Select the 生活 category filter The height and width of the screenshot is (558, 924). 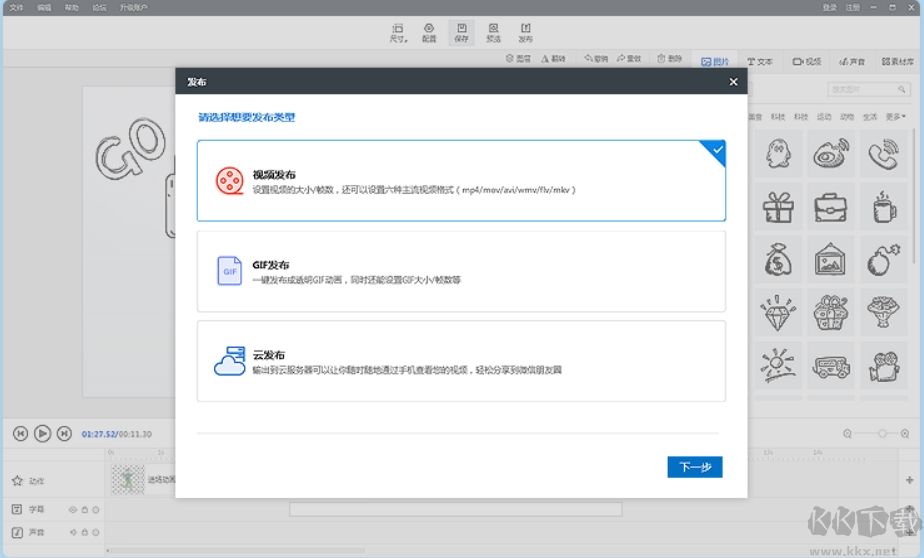pyautogui.click(x=870, y=117)
